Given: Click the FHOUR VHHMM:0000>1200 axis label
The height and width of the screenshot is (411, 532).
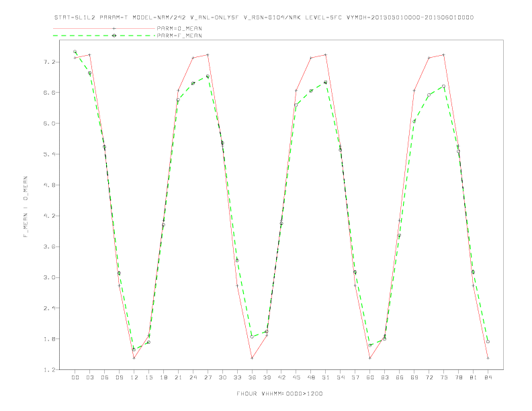Looking at the screenshot, I should tap(279, 394).
